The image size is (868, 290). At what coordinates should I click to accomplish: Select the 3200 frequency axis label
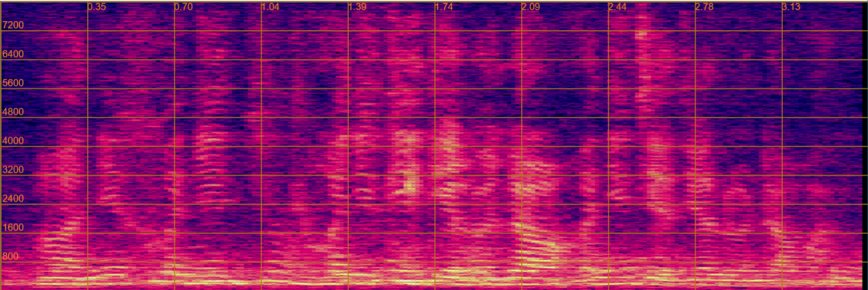pyautogui.click(x=13, y=169)
